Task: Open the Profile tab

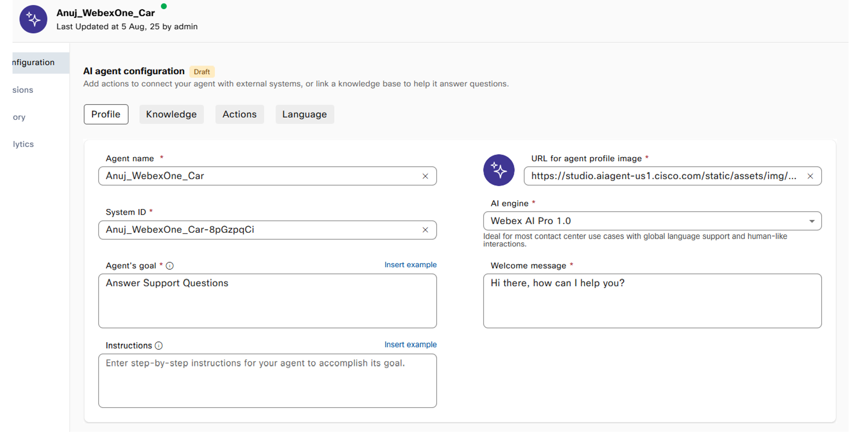Action: click(x=106, y=114)
